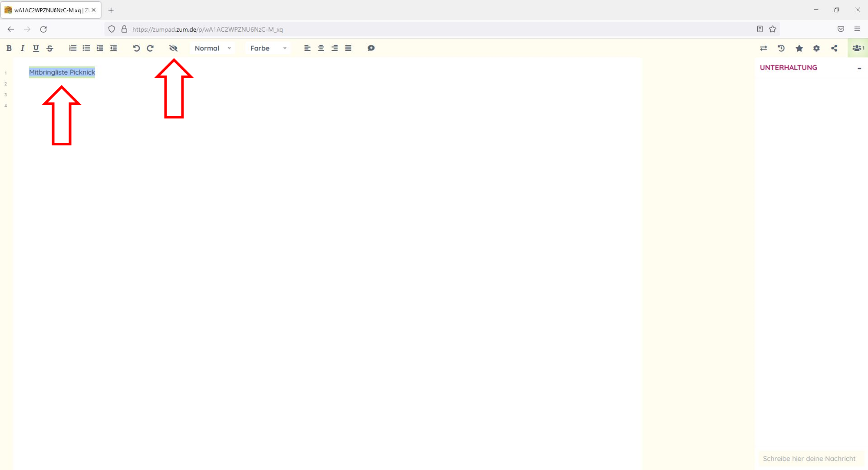Collapse the Unterhaltung chat panel

click(859, 68)
